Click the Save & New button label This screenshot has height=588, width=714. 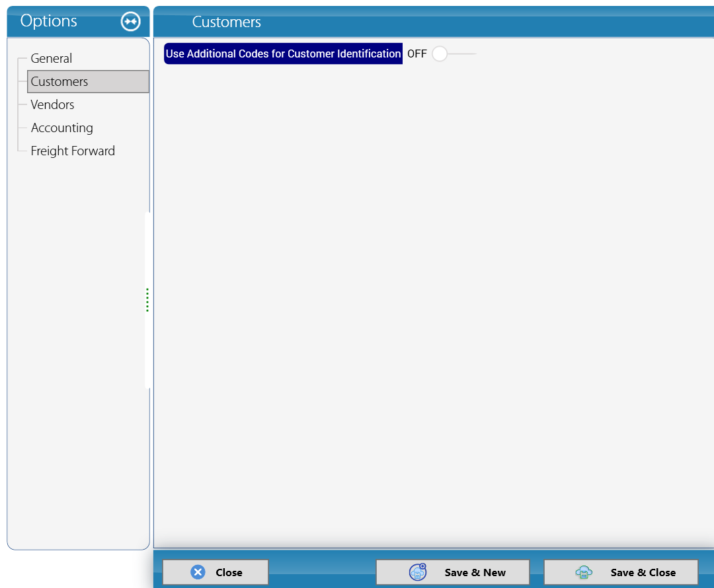pyautogui.click(x=475, y=573)
